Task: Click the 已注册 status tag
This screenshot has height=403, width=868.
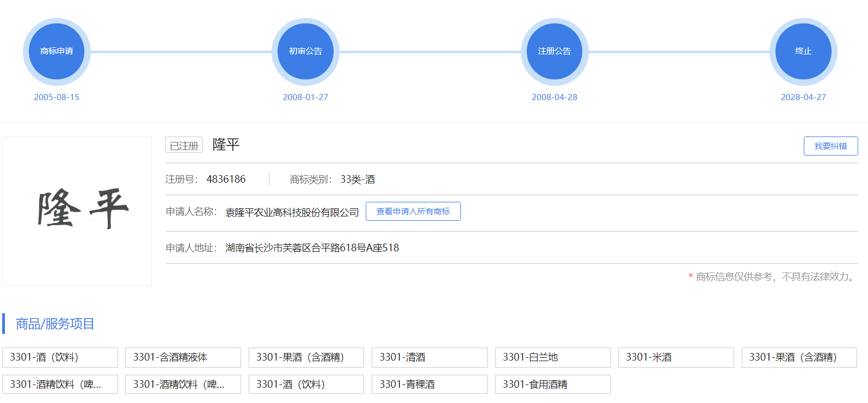Action: pos(184,145)
